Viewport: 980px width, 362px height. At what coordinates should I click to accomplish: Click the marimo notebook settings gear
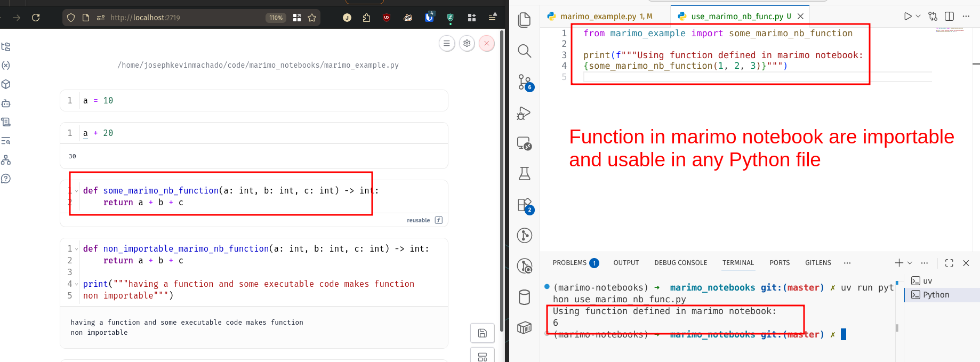tap(467, 44)
